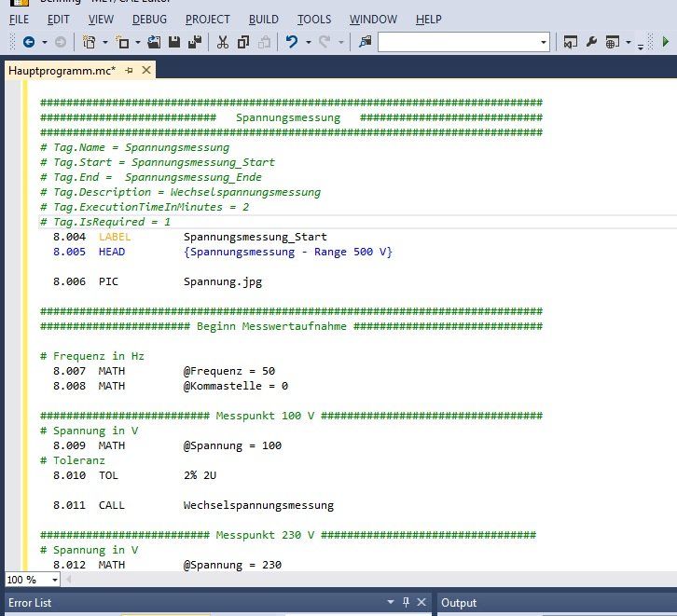Click the Undo arrow icon
Viewport: 677px width, 616px height.
(x=292, y=42)
